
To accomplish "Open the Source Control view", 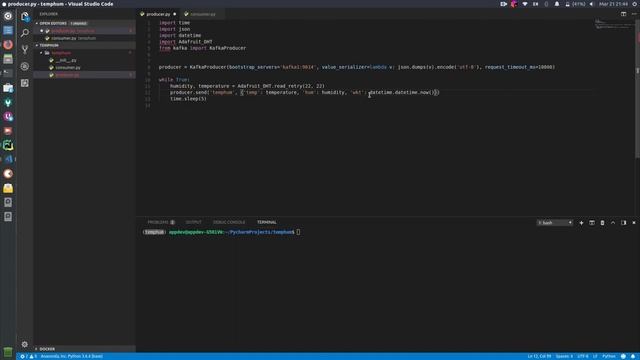I will 25,49.
